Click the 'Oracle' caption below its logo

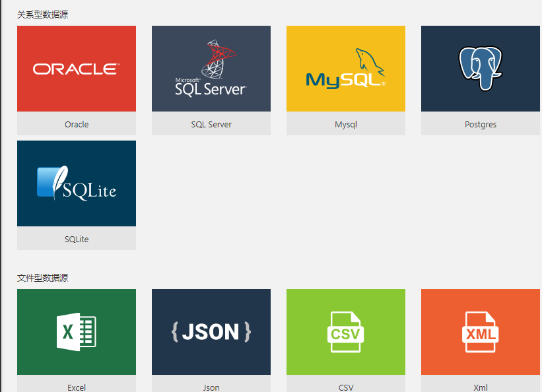(x=77, y=125)
